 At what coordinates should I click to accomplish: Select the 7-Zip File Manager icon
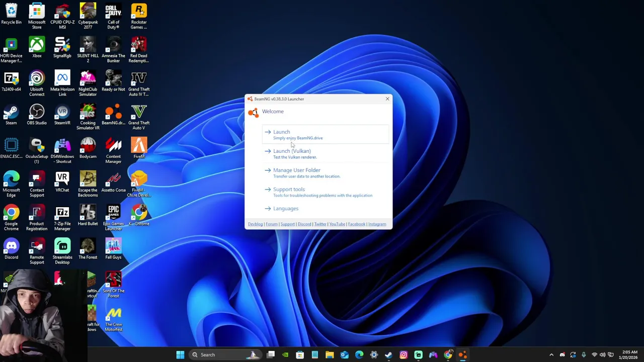62,218
